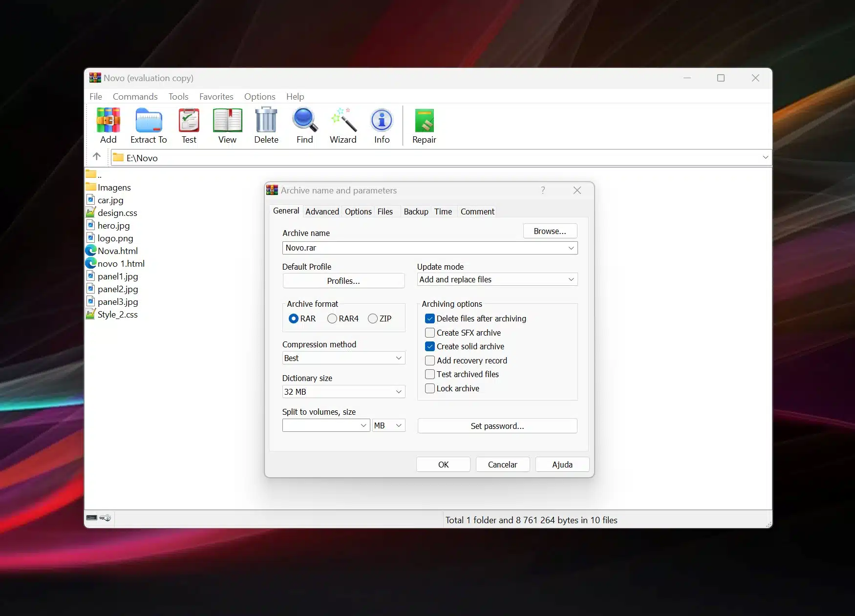Open the Commands menu

click(135, 96)
